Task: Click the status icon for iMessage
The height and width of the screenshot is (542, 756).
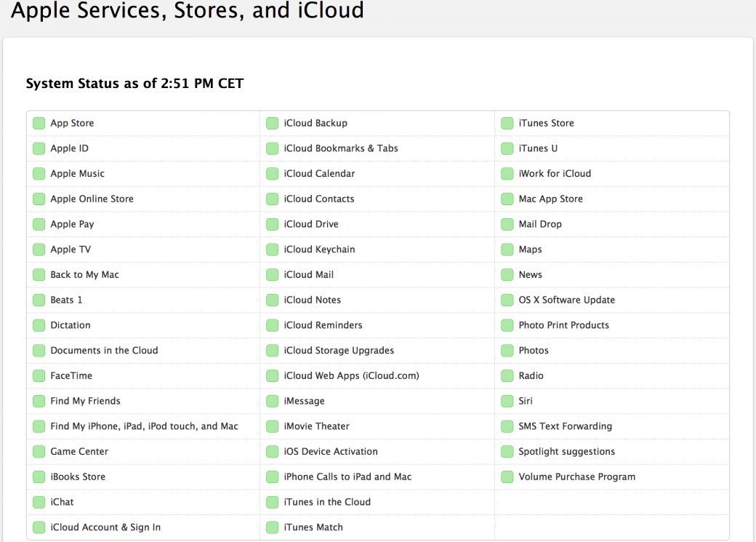Action: tap(272, 401)
